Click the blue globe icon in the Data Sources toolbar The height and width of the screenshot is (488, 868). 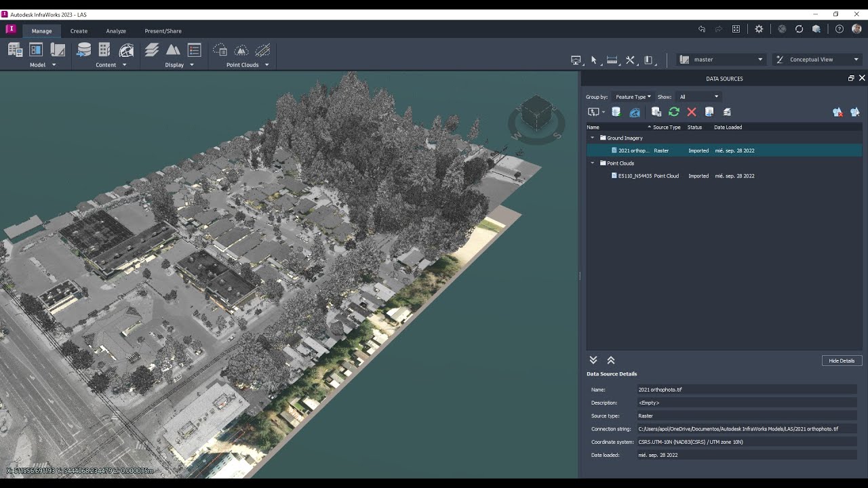point(635,112)
